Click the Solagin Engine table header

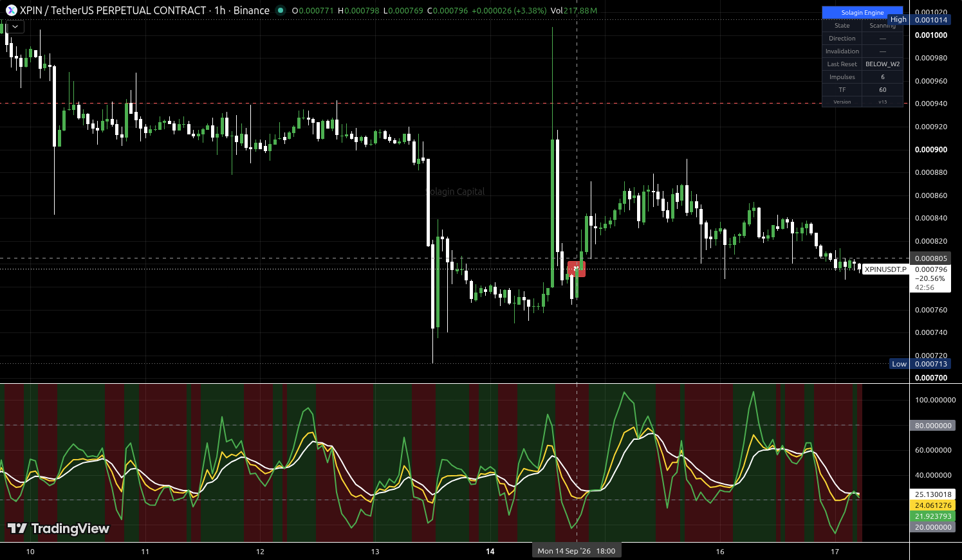(862, 13)
